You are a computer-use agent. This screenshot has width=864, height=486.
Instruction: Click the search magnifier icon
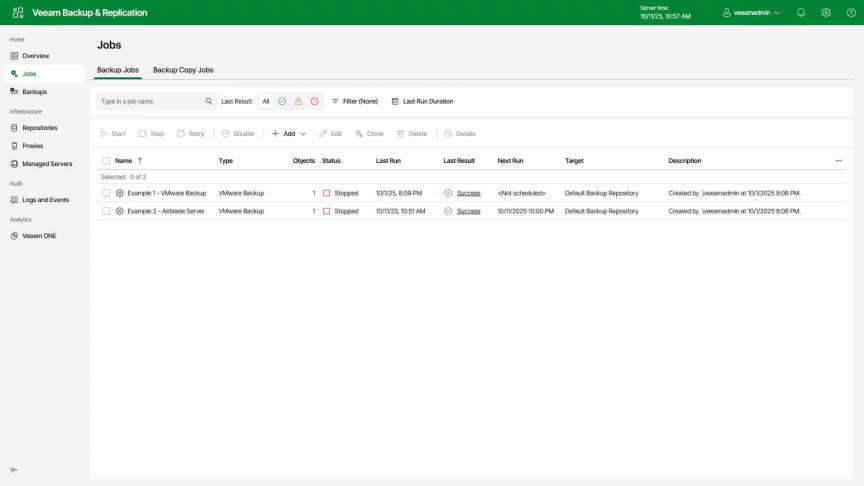tap(208, 101)
